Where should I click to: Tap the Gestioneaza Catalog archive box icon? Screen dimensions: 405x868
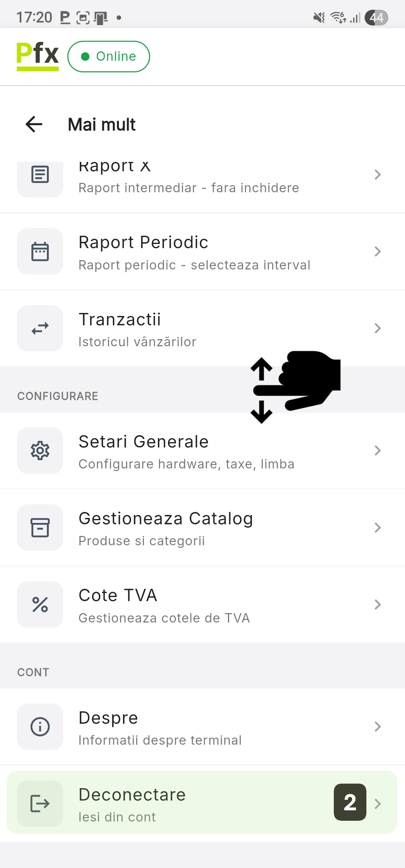[40, 528]
